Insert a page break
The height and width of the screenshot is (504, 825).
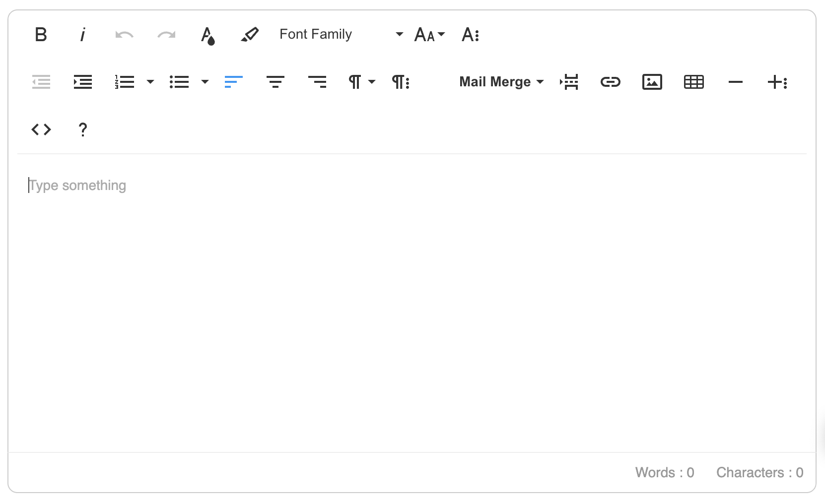(569, 82)
